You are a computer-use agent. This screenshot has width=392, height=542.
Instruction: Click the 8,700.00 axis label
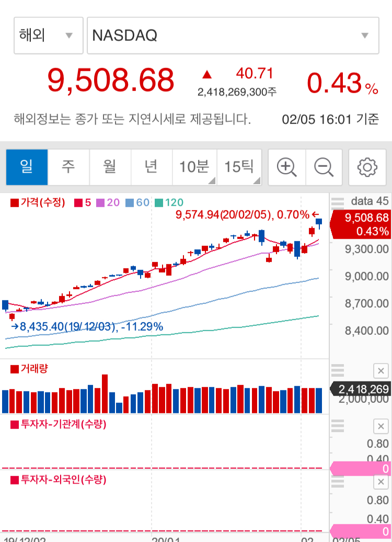point(367,303)
